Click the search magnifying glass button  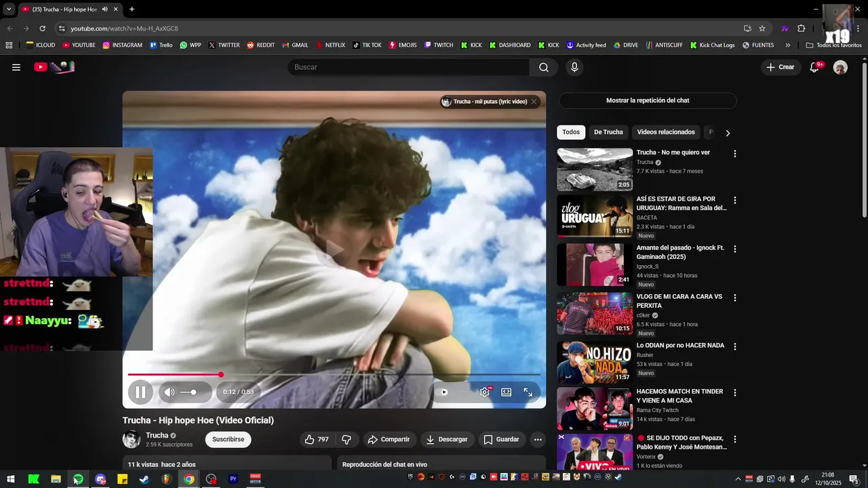(x=544, y=67)
